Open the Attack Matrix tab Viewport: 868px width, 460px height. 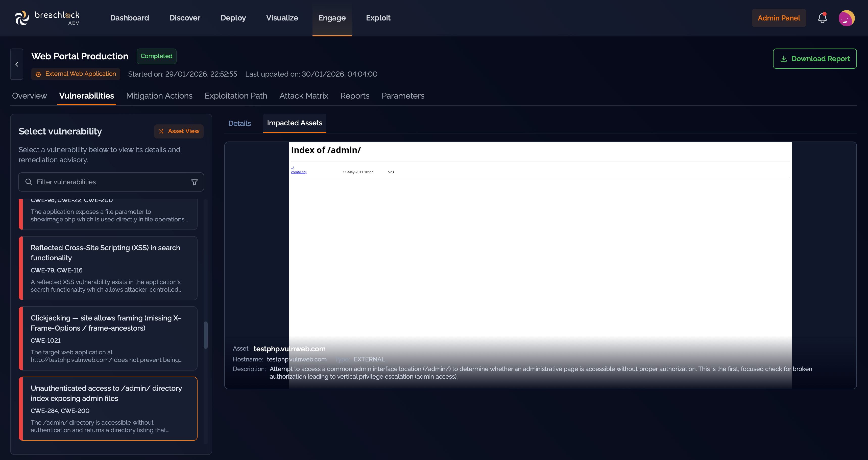(x=304, y=96)
